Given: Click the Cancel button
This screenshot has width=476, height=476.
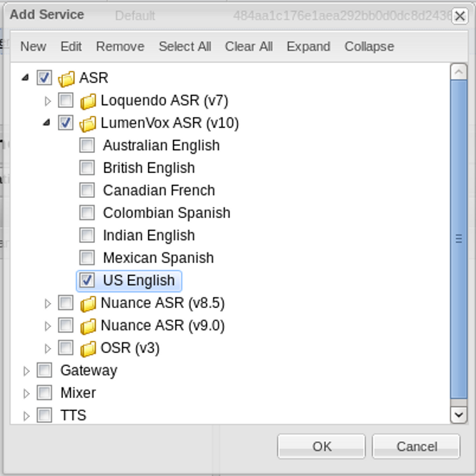Looking at the screenshot, I should [x=416, y=446].
